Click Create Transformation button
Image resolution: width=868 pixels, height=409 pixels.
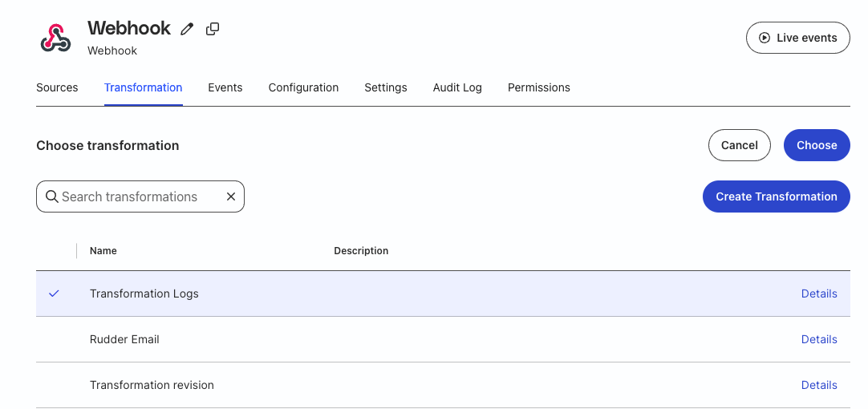[776, 196]
